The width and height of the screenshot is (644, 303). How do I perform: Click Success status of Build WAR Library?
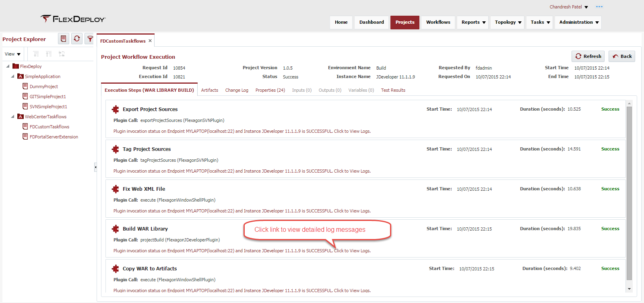(x=610, y=229)
